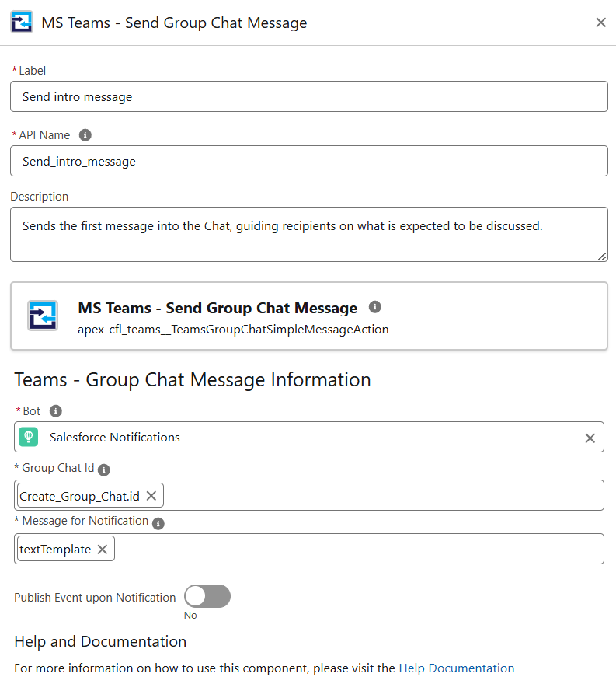Image resolution: width=616 pixels, height=684 pixels.
Task: Show info tooltip next to API Name
Action: [85, 135]
